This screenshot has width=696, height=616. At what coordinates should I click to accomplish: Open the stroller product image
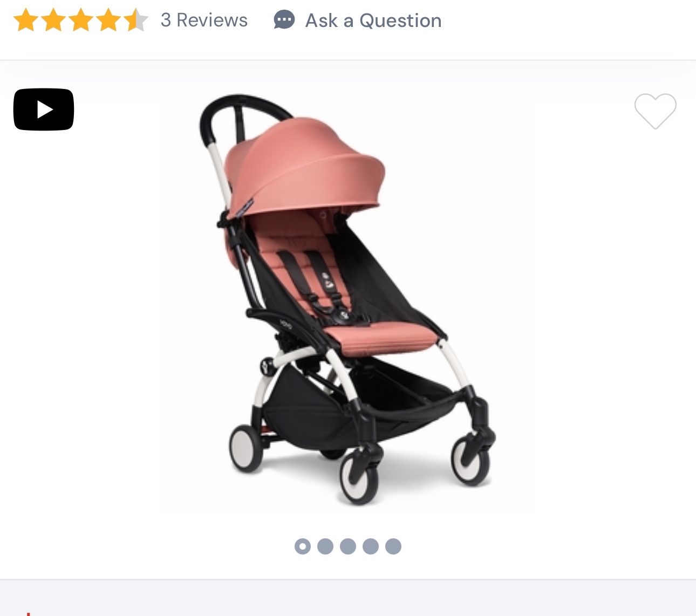pyautogui.click(x=348, y=304)
